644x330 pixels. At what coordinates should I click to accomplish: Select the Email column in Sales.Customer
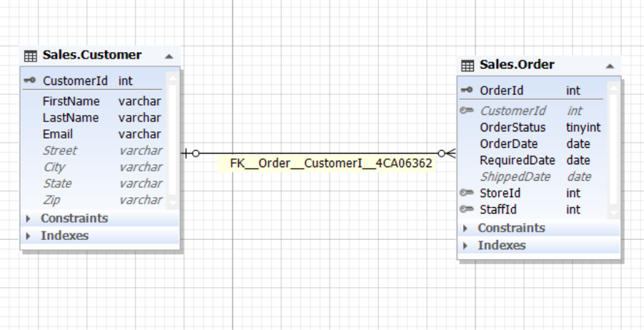pos(58,134)
